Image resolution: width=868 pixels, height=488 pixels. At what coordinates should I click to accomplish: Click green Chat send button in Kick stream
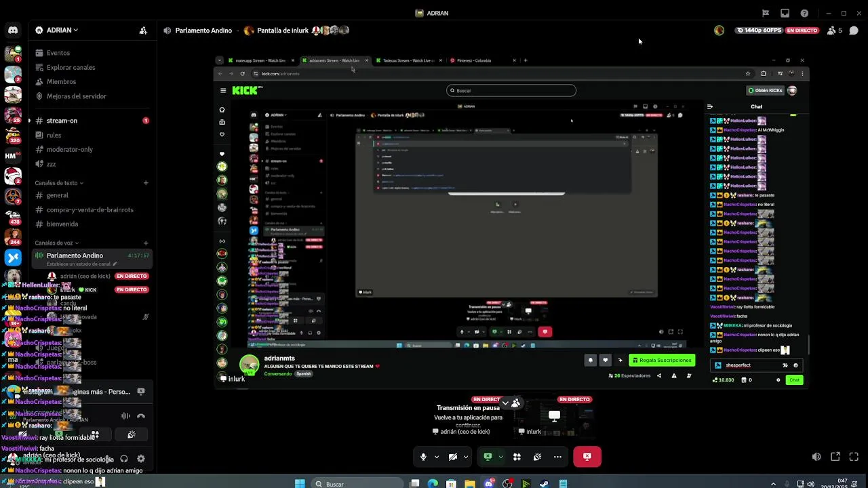tap(794, 380)
